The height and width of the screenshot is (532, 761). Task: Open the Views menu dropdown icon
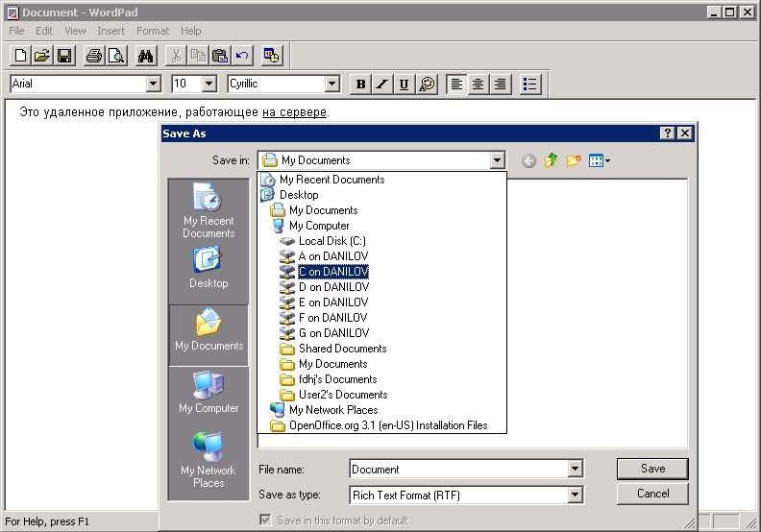599,160
